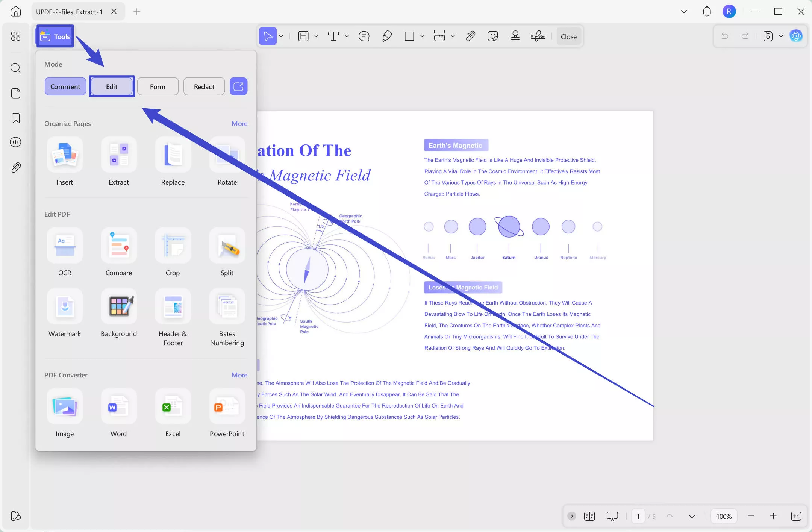Convert PDF to Word
812x532 pixels.
pos(119,407)
